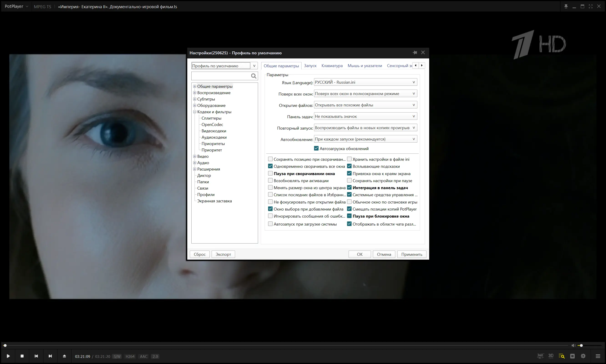
Task: Toggle 360 degree video mode icon
Action: click(540, 356)
